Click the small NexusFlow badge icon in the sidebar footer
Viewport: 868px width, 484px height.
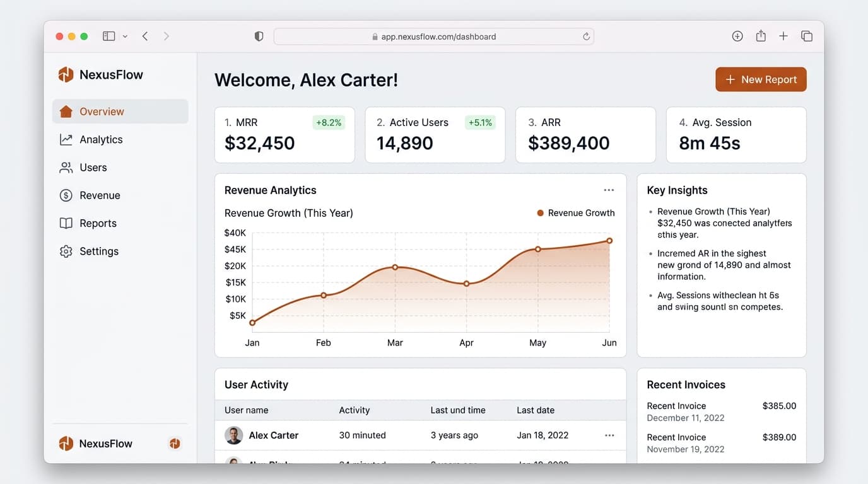(x=175, y=444)
